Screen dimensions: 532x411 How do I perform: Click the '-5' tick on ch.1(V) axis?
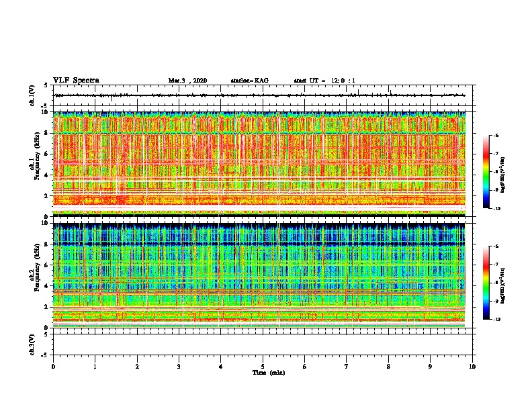click(x=45, y=106)
